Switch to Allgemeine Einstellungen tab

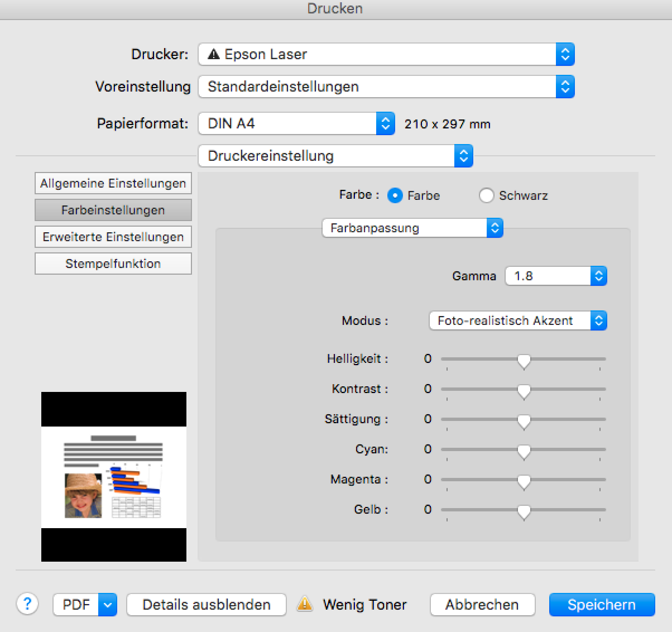(x=113, y=183)
